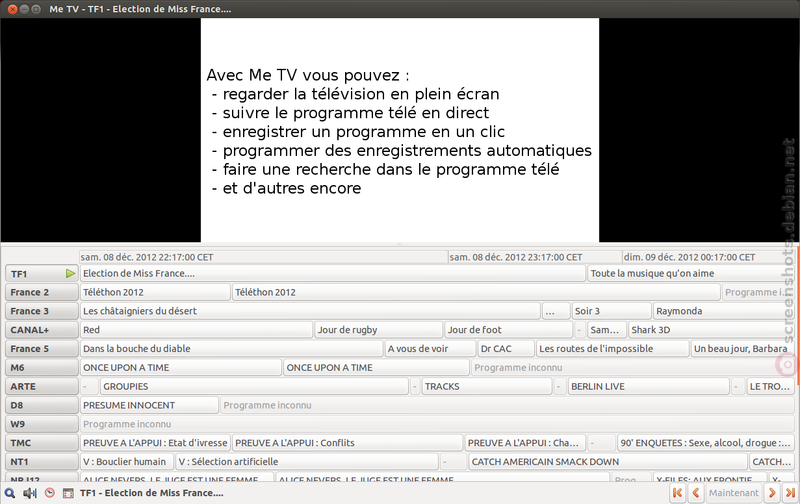800x504 pixels.
Task: Select 'BERLIN LIVE' programme
Action: pos(648,387)
